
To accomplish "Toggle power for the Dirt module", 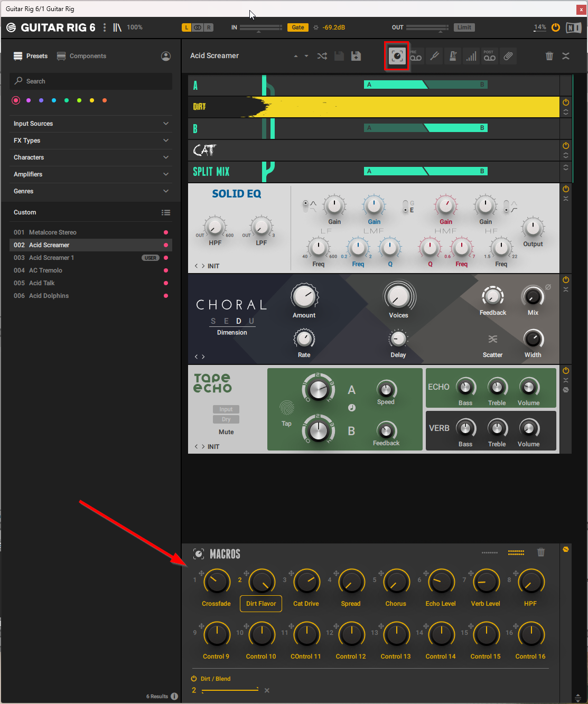I will pyautogui.click(x=566, y=102).
